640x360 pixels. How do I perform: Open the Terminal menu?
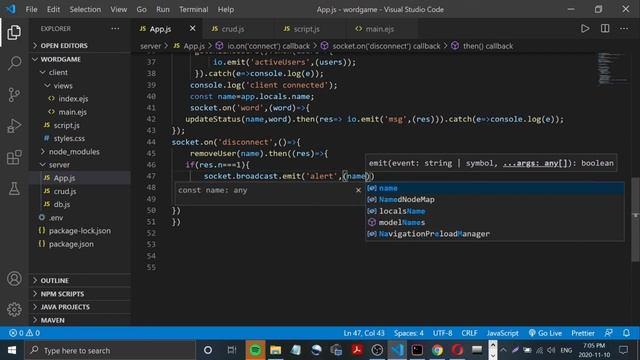tap(193, 9)
